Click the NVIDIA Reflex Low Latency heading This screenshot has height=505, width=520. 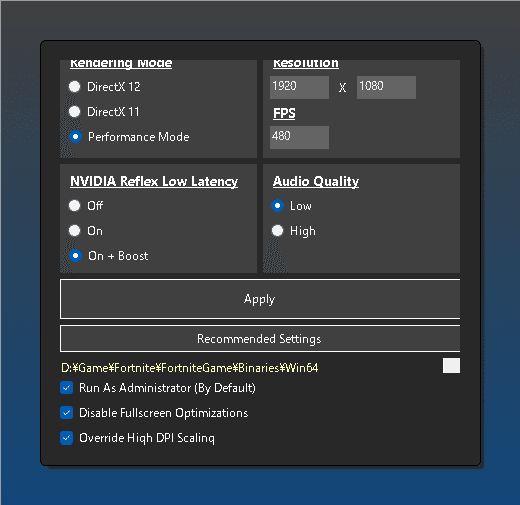[x=154, y=182]
